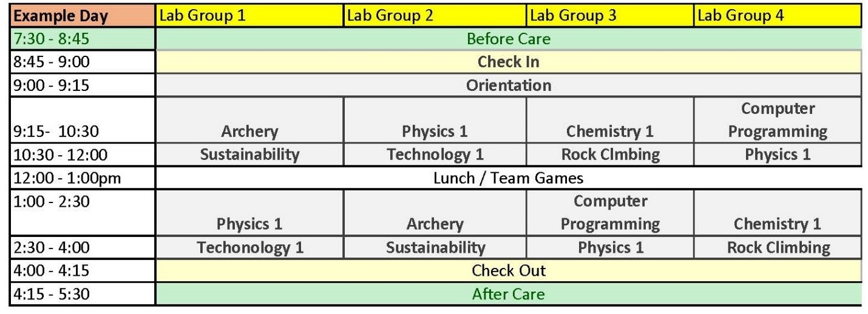
Task: Select Computer Programming cell in Lab Group 4
Action: pos(778,121)
